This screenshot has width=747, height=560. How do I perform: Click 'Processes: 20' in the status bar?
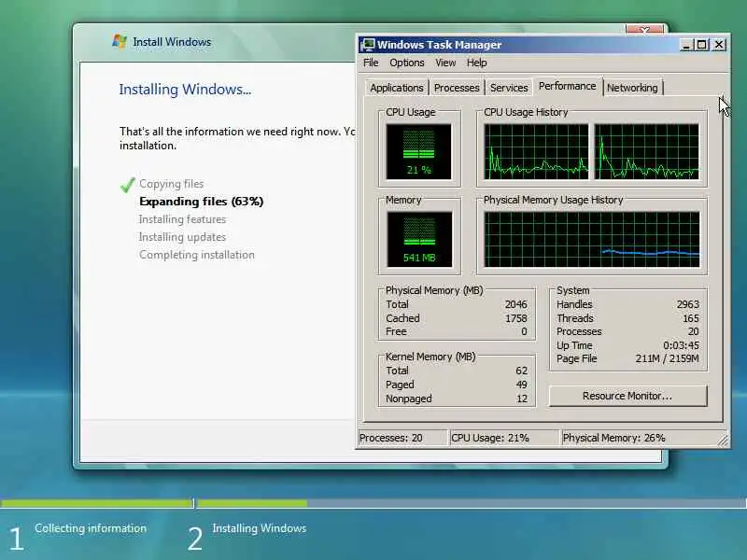click(x=391, y=438)
